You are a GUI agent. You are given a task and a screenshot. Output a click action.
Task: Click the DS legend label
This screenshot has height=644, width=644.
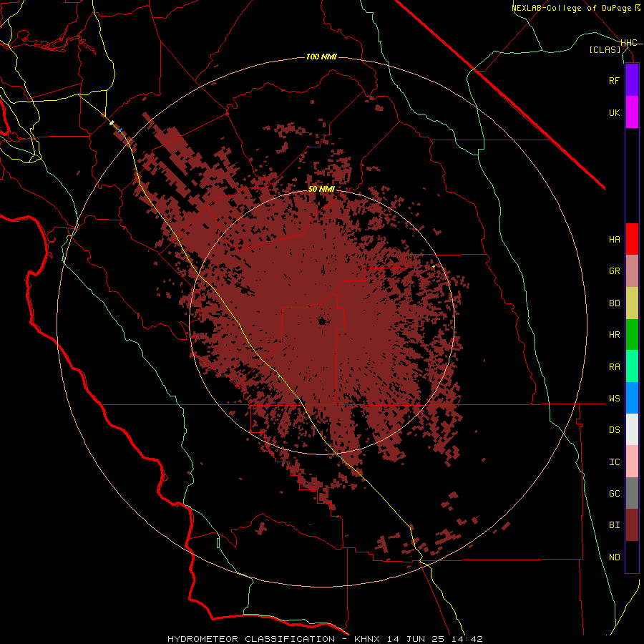click(x=614, y=430)
